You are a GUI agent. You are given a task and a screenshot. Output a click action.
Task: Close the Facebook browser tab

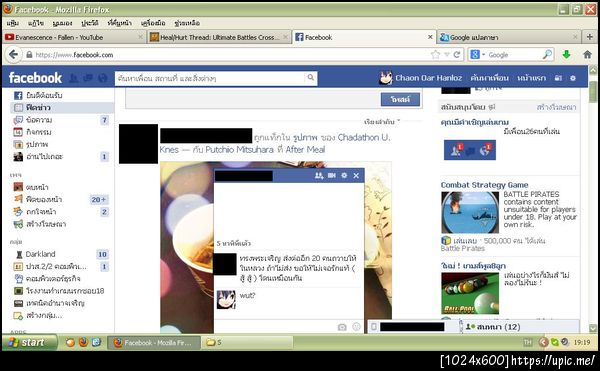click(x=430, y=37)
